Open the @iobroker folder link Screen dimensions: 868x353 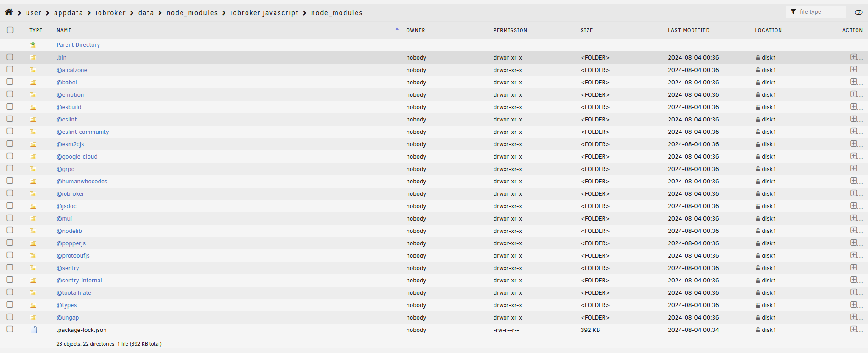tap(70, 194)
